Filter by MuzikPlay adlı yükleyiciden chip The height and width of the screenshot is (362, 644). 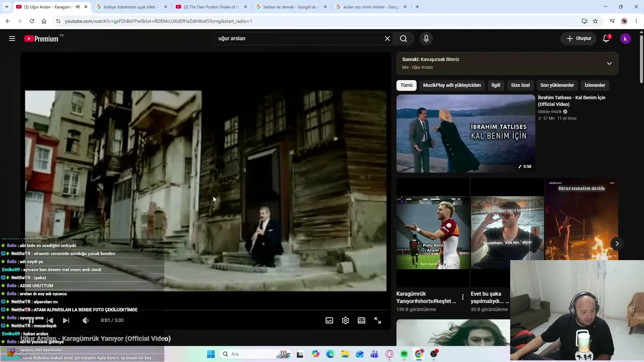click(x=452, y=85)
